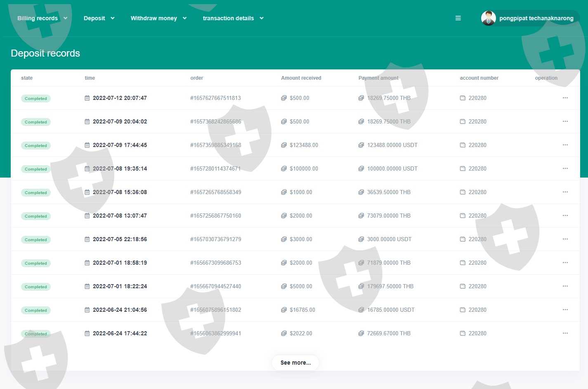This screenshot has height=389, width=588.
Task: Click amount received $1000.00
Action: tap(301, 192)
